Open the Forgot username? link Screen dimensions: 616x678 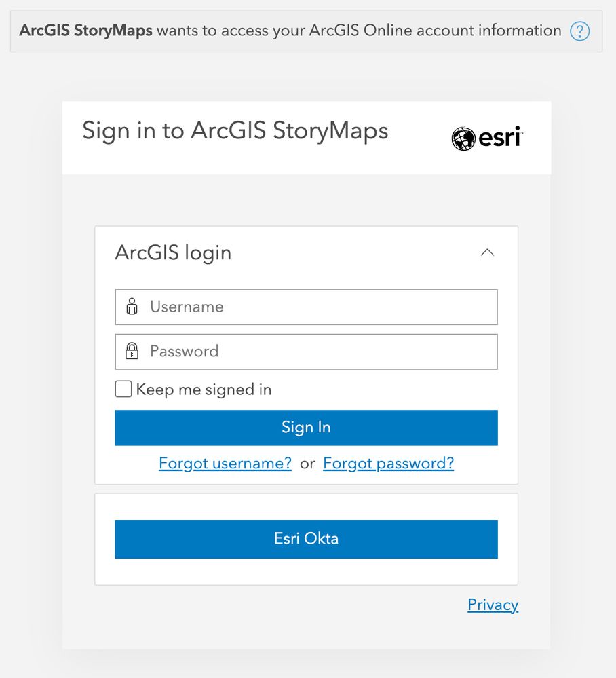[225, 464]
